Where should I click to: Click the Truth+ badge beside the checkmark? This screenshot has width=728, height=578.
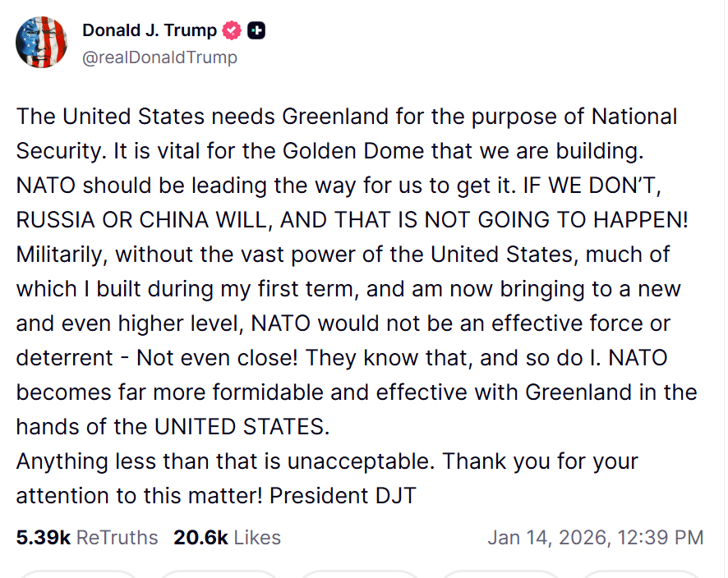click(256, 30)
